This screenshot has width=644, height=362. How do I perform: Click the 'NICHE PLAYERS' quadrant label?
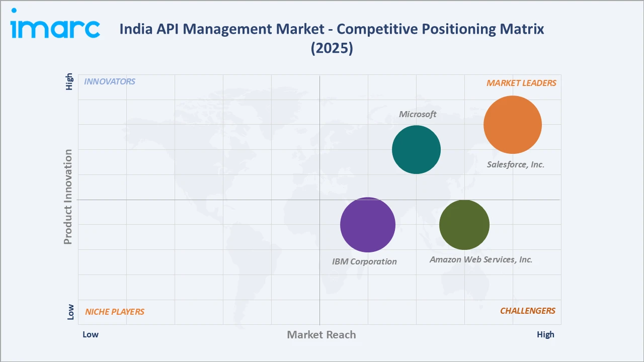(115, 312)
